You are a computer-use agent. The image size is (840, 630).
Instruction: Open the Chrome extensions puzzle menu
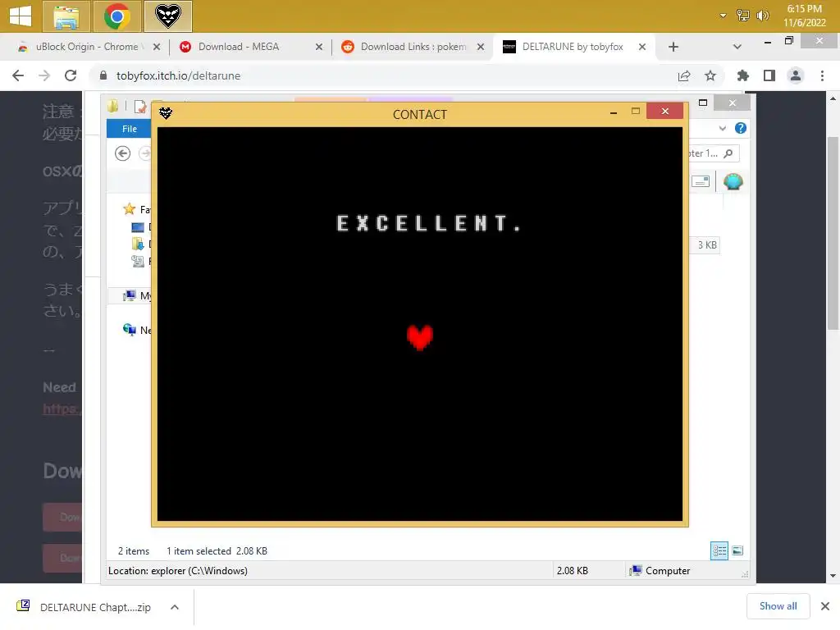click(x=742, y=75)
